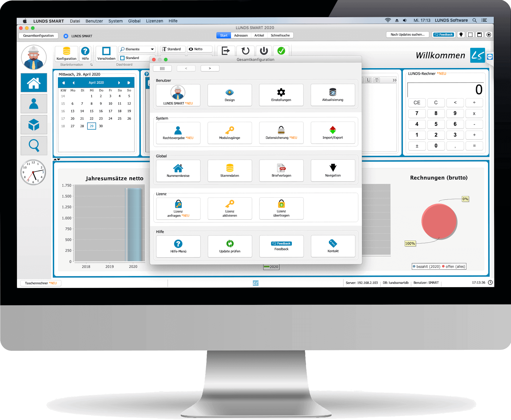Image resolution: width=511 pixels, height=420 pixels.
Task: Click the black down arrow top right
Action: pyautogui.click(x=461, y=35)
